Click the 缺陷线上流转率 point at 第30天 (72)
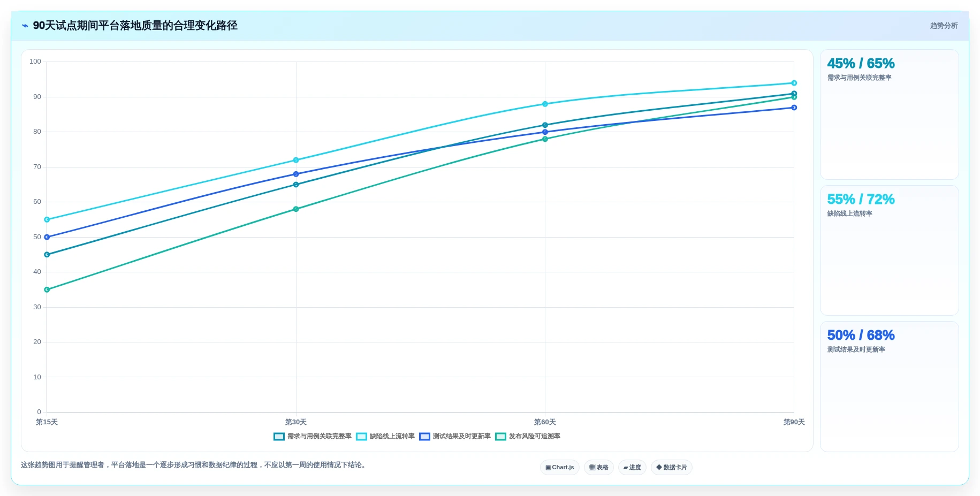The width and height of the screenshot is (980, 496). coord(296,161)
